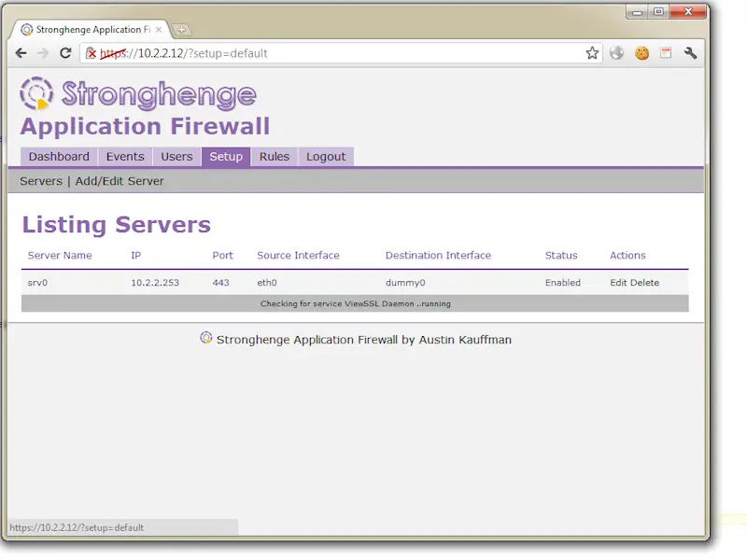This screenshot has width=747, height=560.
Task: Open the cookie extension icon
Action: tap(641, 53)
